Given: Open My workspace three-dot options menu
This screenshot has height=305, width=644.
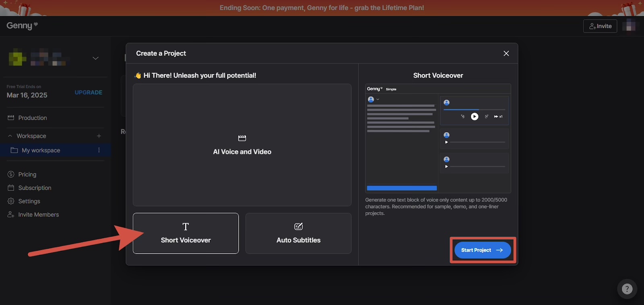Looking at the screenshot, I should point(99,150).
